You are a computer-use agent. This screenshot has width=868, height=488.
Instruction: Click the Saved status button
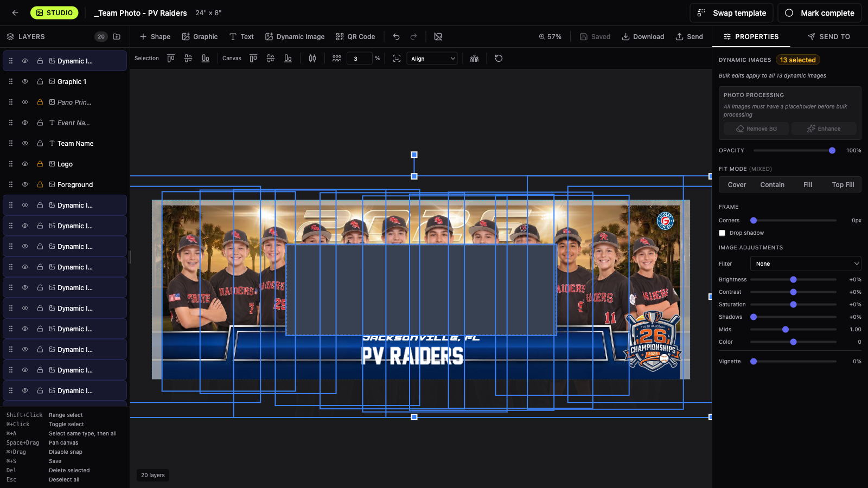[595, 36]
